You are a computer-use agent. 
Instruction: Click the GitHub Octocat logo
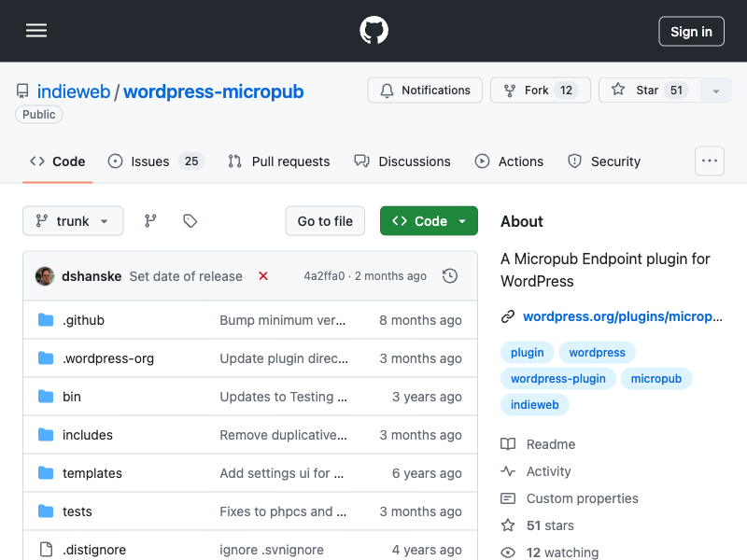click(373, 31)
